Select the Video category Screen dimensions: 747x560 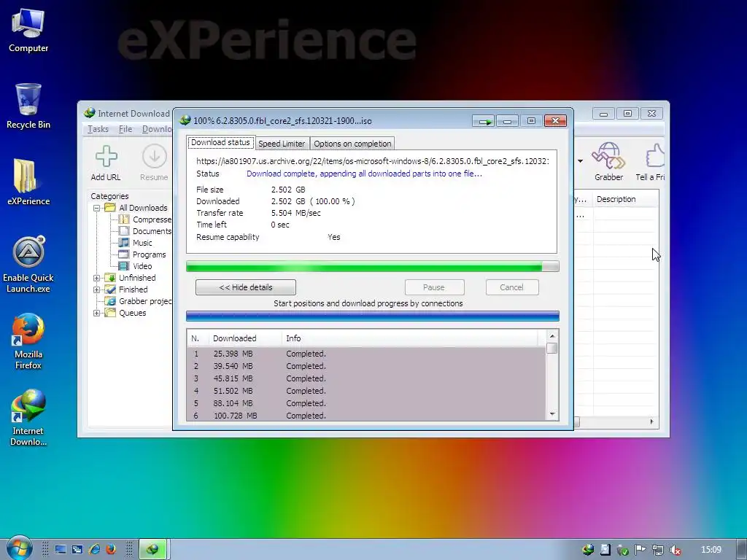click(136, 266)
